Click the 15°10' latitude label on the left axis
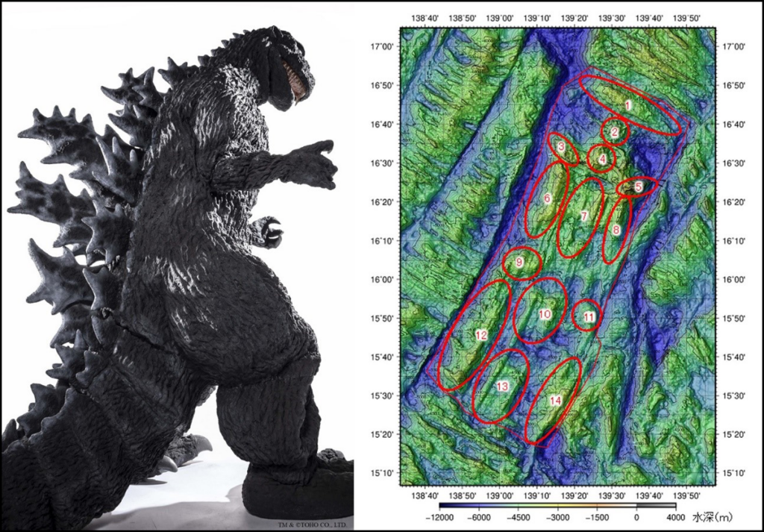 (x=383, y=473)
